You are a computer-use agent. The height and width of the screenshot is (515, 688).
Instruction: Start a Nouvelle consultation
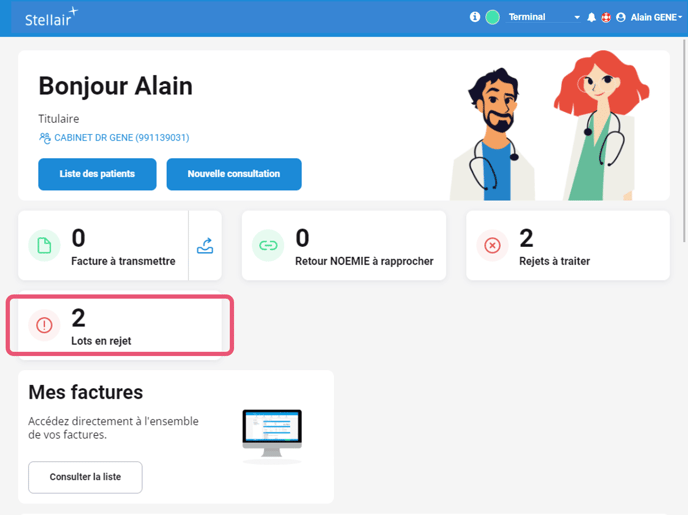click(234, 174)
